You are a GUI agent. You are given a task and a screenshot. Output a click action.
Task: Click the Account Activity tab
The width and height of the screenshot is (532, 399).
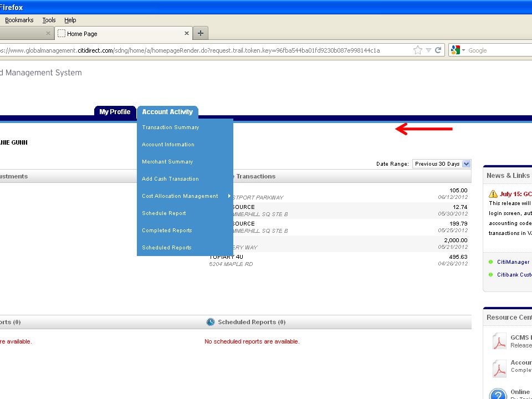(167, 111)
